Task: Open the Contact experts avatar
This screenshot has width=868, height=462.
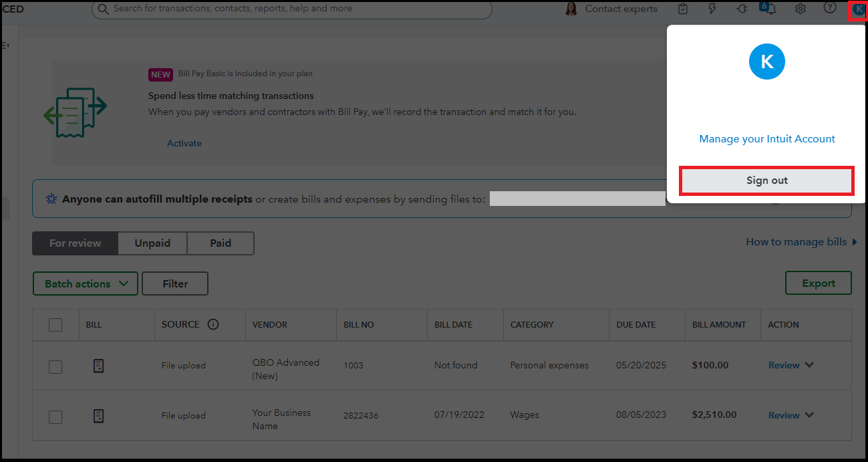Action: click(571, 9)
